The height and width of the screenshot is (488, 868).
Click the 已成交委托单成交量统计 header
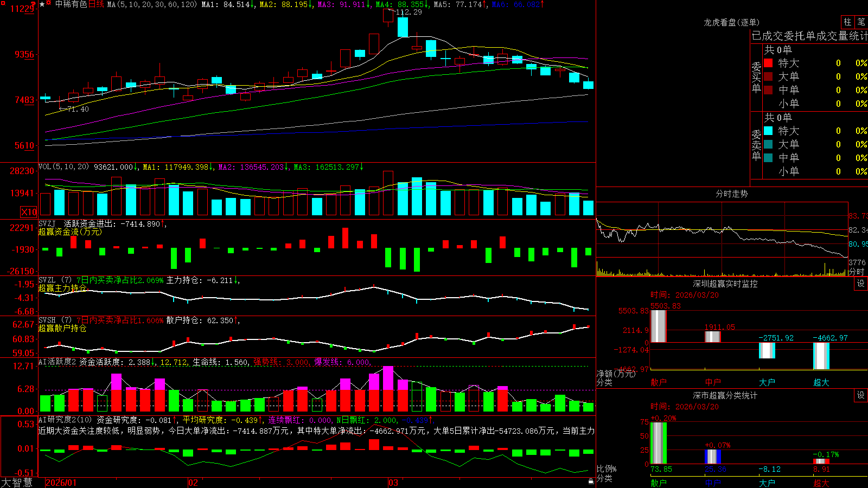[809, 36]
